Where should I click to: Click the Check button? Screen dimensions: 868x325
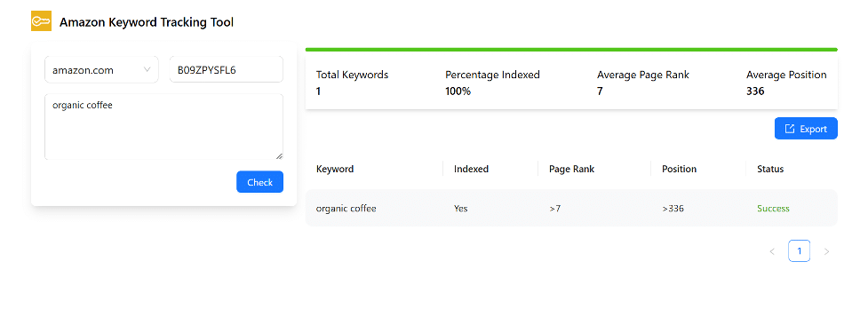click(259, 182)
